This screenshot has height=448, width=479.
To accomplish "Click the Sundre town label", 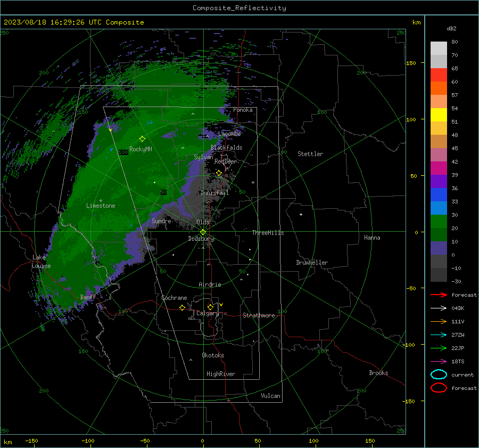I will (161, 221).
